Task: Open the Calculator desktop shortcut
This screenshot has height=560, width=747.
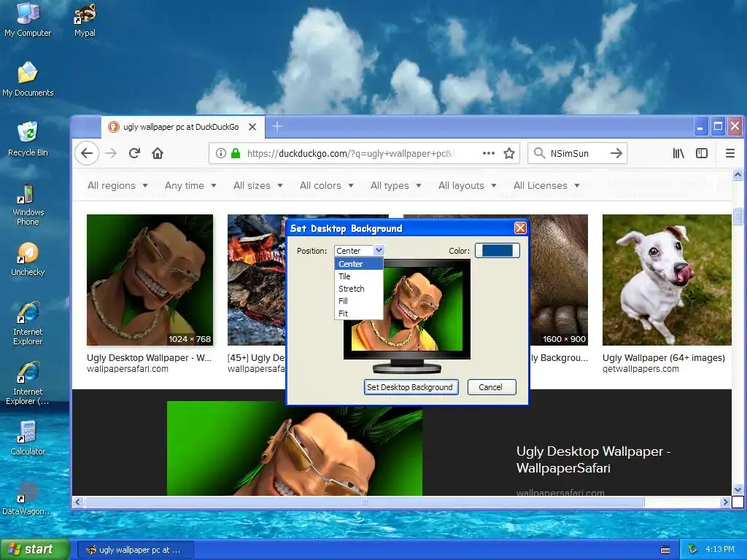Action: coord(28,438)
